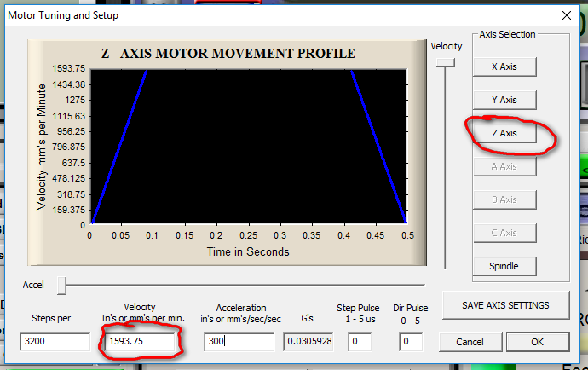Focus the Velocity field showing 1593.75
Screen dimensions: 588x370
coord(140,342)
